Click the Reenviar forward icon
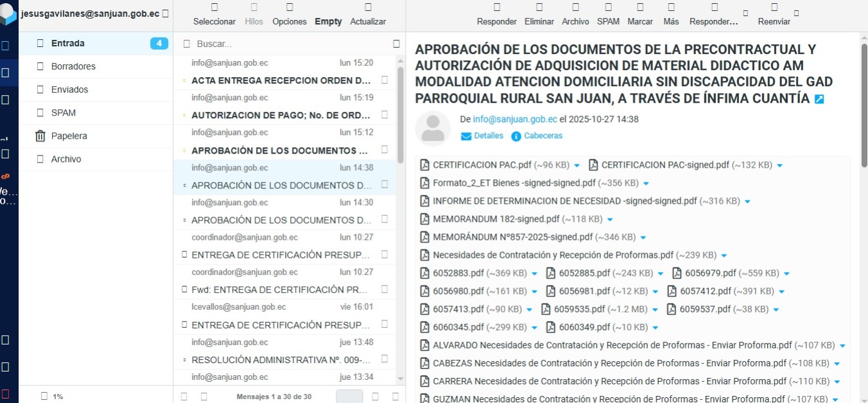The height and width of the screenshot is (403, 868). point(774,8)
